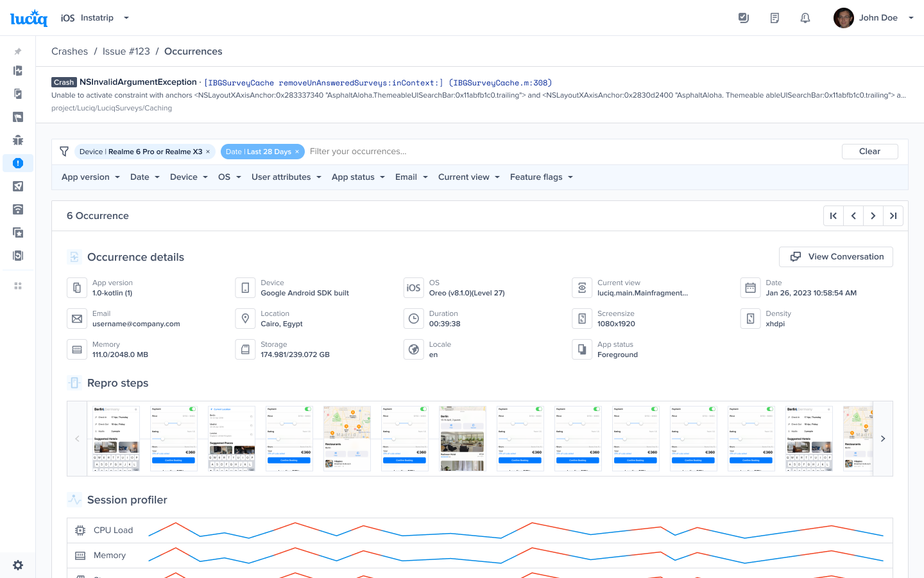The width and height of the screenshot is (924, 578).
Task: Click the Luciq logo
Action: 29,18
